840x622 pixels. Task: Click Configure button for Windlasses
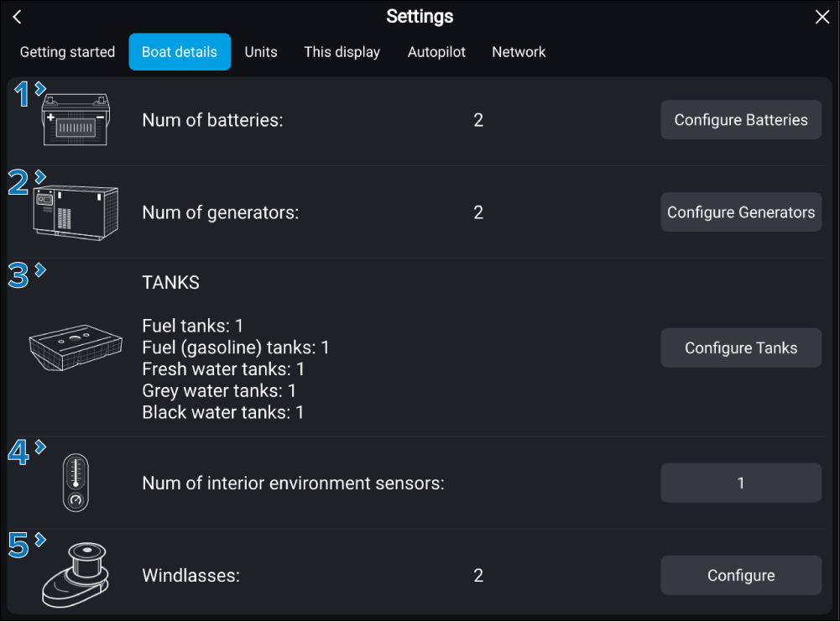tap(741, 576)
